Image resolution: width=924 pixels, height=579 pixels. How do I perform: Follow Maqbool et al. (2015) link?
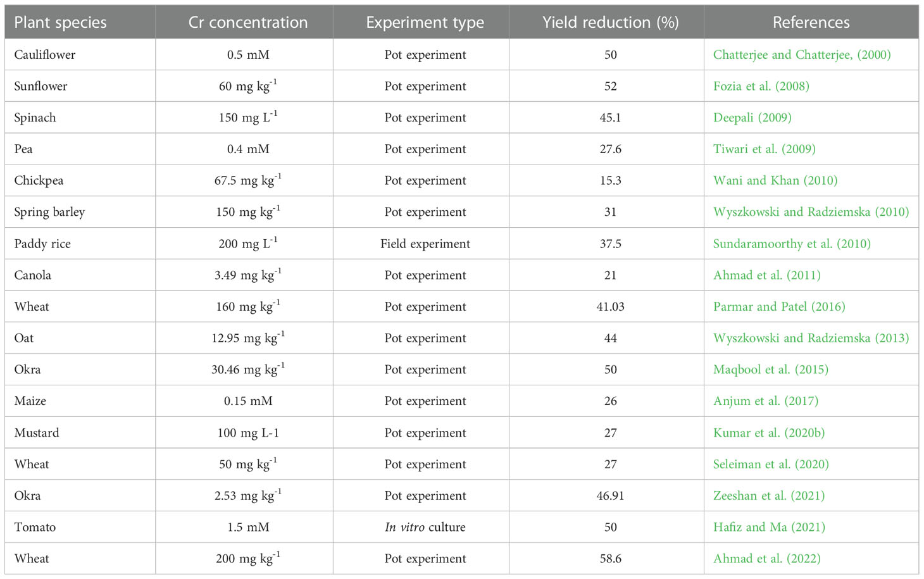pyautogui.click(x=771, y=370)
